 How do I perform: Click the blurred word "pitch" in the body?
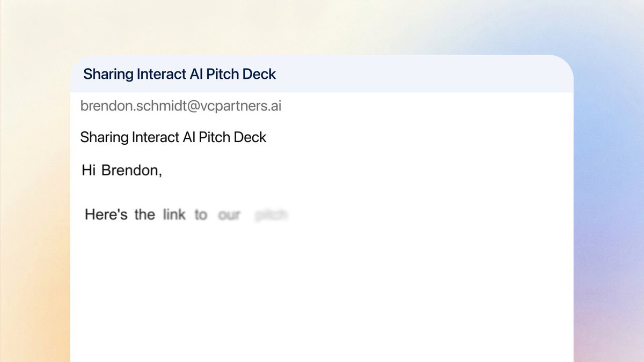pyautogui.click(x=272, y=216)
